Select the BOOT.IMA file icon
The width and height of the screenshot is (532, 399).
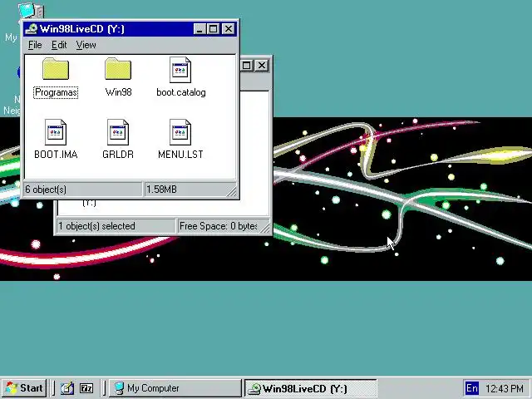[56, 132]
